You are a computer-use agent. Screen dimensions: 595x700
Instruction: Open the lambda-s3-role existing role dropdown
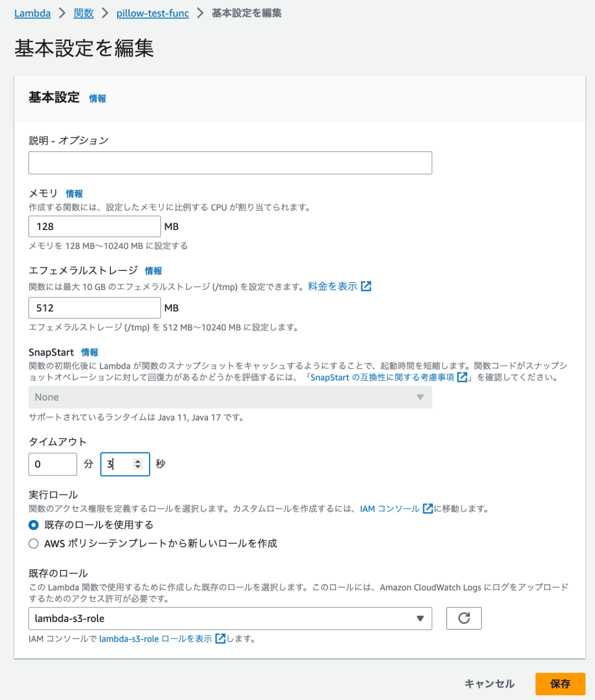coord(230,618)
